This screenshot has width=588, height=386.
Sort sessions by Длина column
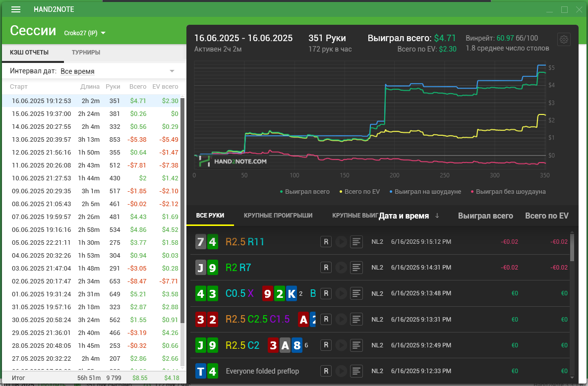pyautogui.click(x=90, y=87)
